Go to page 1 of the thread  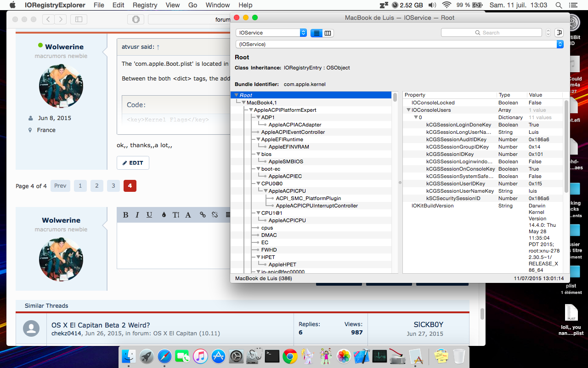[80, 186]
